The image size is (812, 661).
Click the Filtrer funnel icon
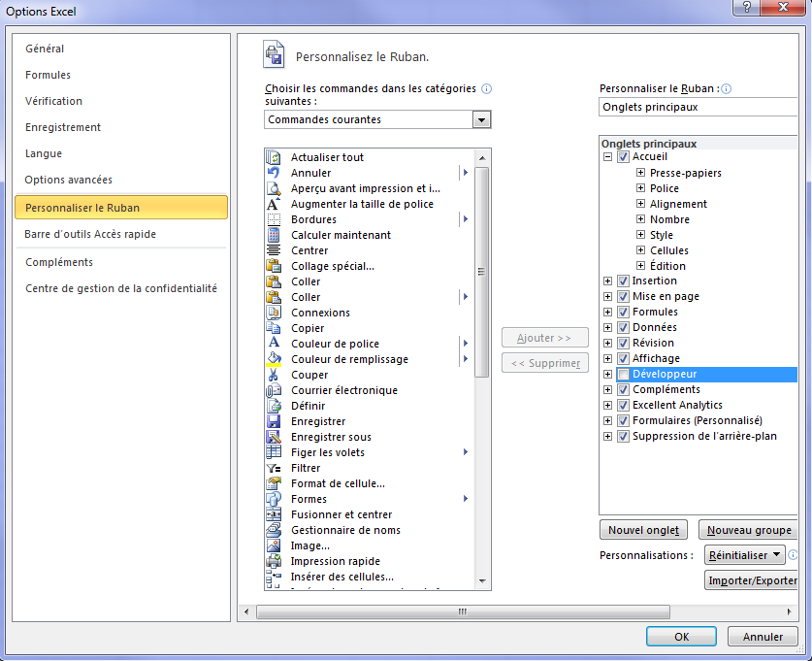pyautogui.click(x=274, y=468)
